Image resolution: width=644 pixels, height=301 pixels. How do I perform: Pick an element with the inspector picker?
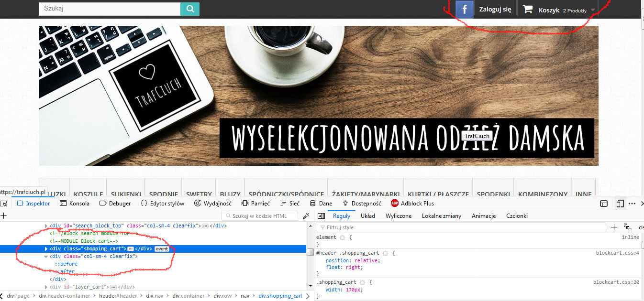coord(3,204)
